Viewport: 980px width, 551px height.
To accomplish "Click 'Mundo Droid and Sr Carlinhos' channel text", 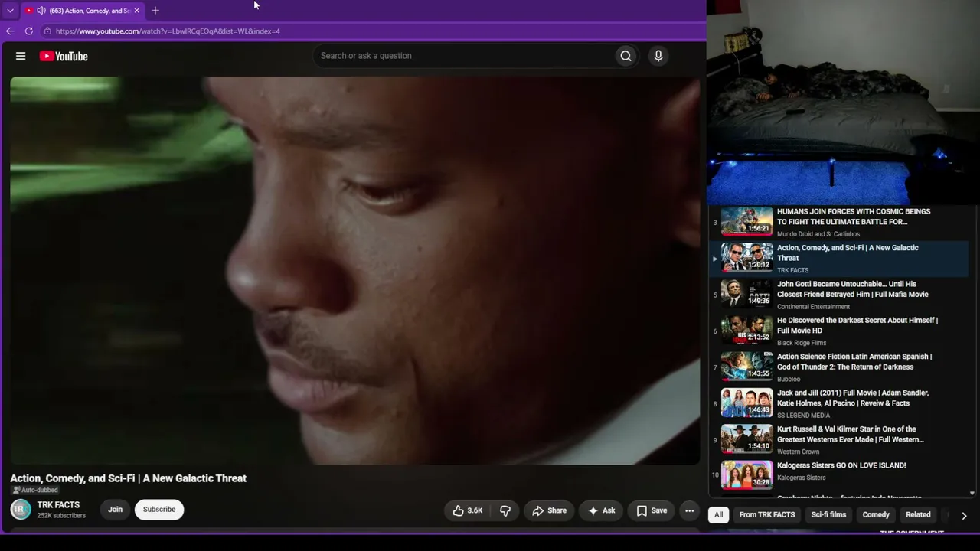I will [818, 234].
